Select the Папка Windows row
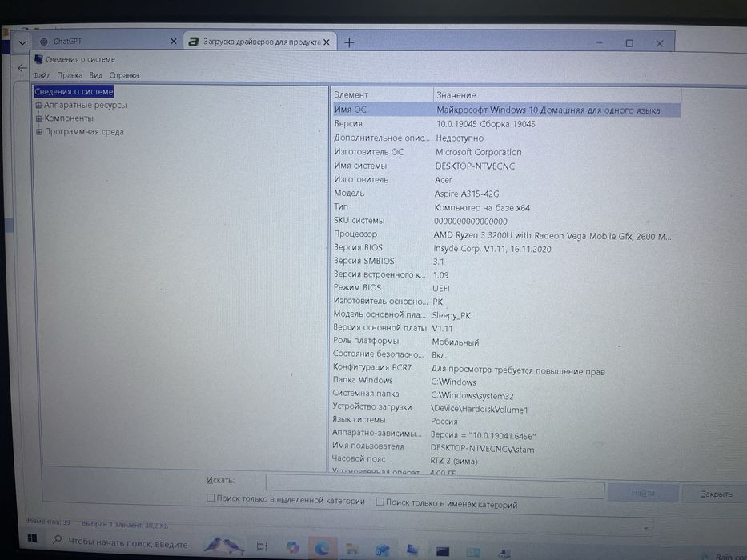 (506, 381)
